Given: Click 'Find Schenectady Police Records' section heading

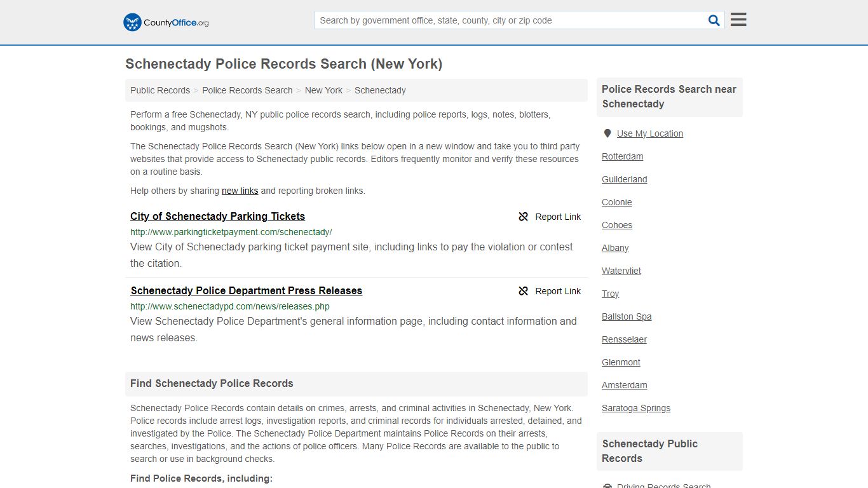Looking at the screenshot, I should coord(212,383).
